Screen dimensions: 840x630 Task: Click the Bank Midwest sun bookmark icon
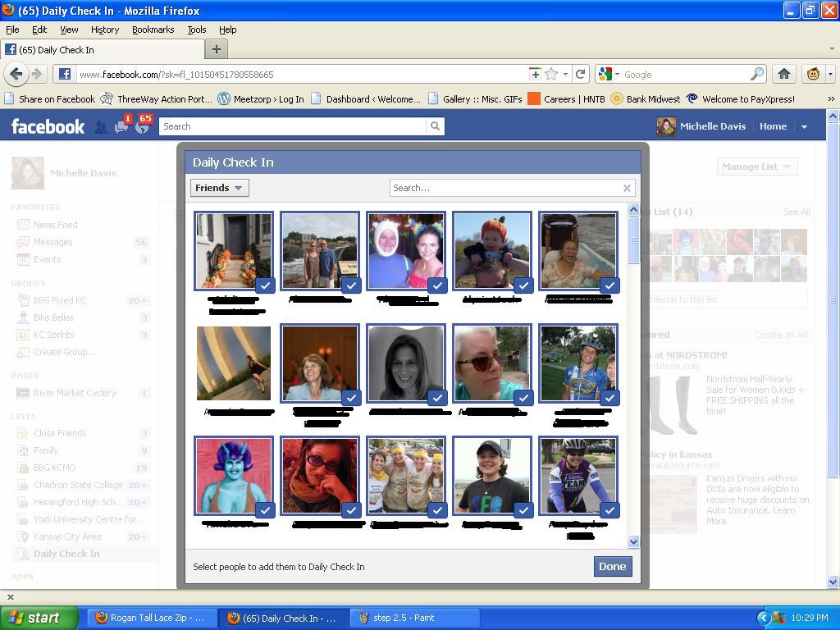point(617,98)
